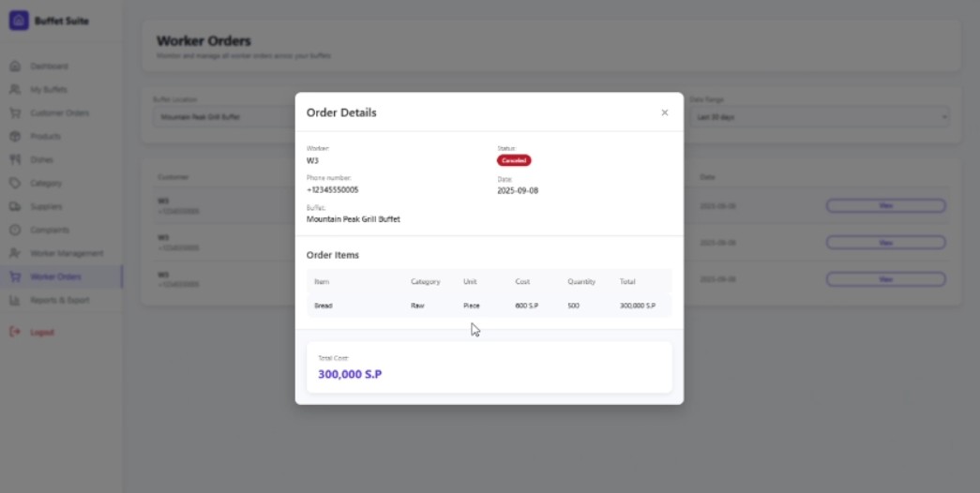The image size is (980, 493).
Task: Click the Bread item row
Action: [x=489, y=306]
